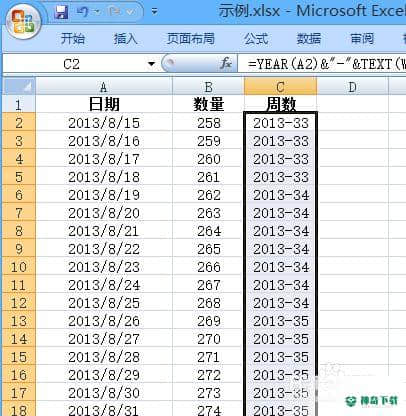Click quantity cell 260

(208, 159)
